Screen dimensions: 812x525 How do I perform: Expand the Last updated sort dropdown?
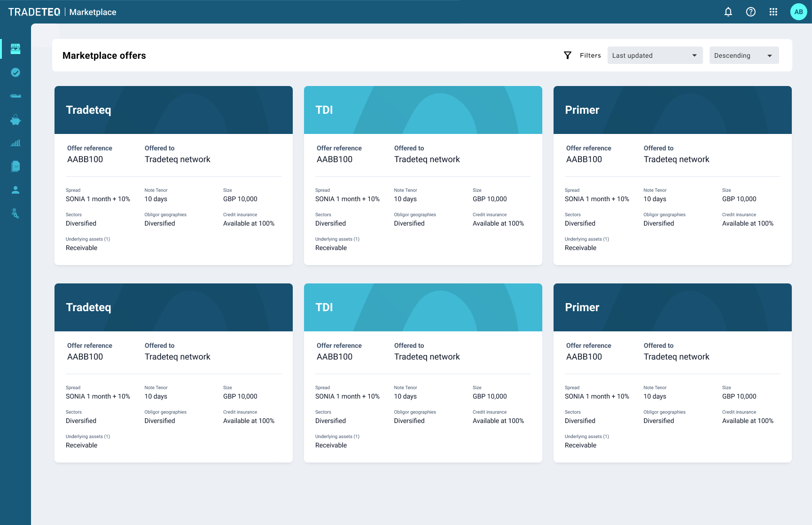coord(655,55)
